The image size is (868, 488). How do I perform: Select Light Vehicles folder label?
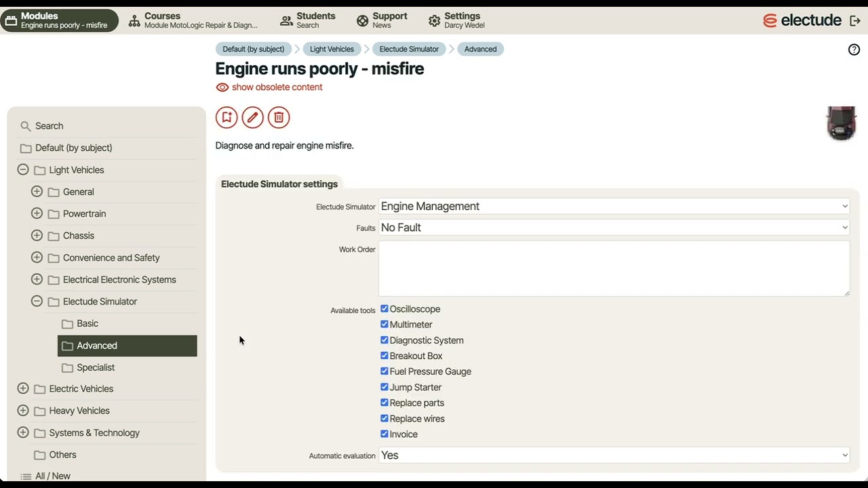click(77, 170)
